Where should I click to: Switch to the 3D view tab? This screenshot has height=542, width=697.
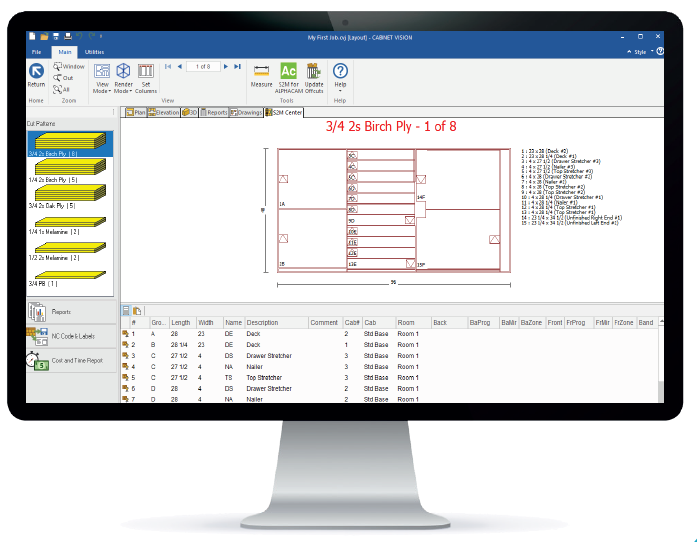189,112
